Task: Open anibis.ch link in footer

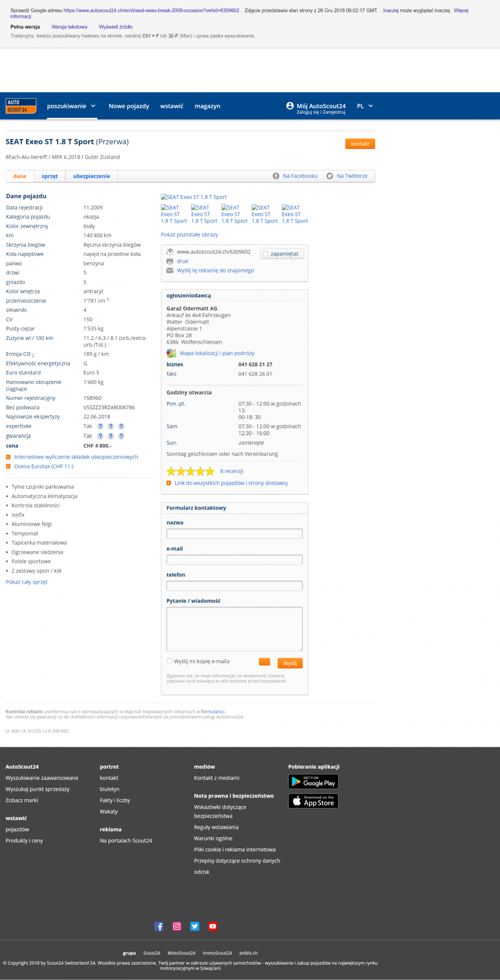Action: [x=248, y=953]
